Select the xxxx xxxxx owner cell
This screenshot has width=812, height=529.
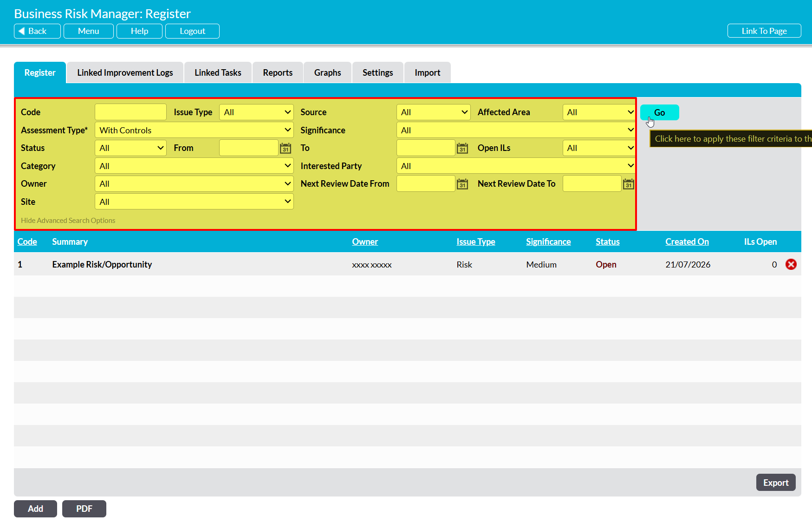(x=371, y=265)
